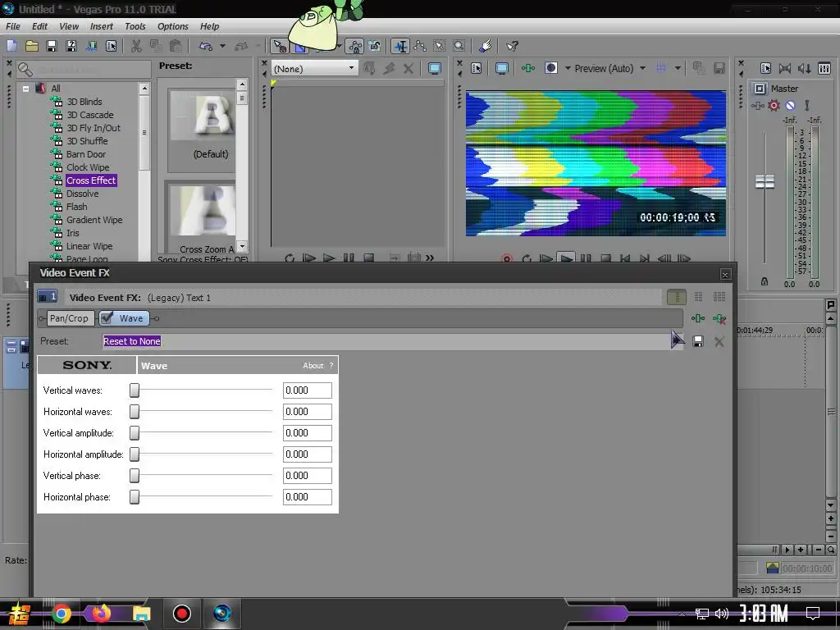The image size is (840, 630).
Task: Click the Horizontal amplitude slider handle
Action: pyautogui.click(x=135, y=454)
